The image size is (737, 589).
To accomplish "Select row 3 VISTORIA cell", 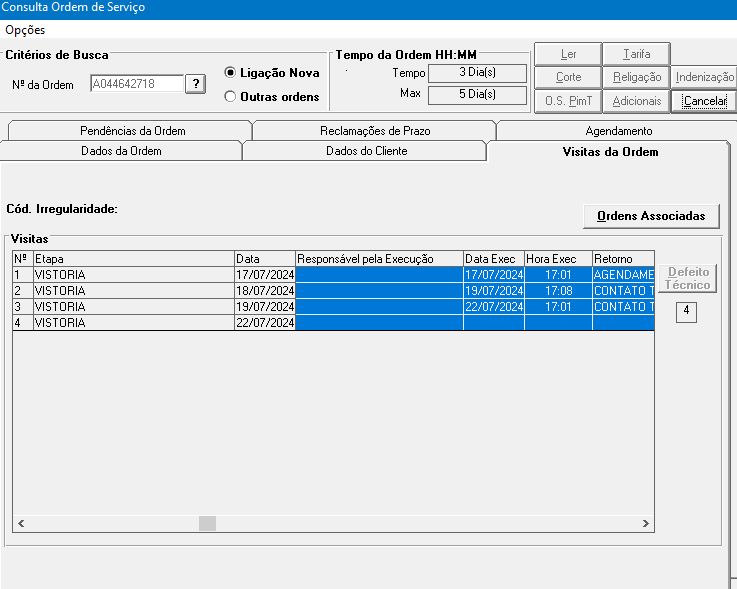I will point(134,306).
